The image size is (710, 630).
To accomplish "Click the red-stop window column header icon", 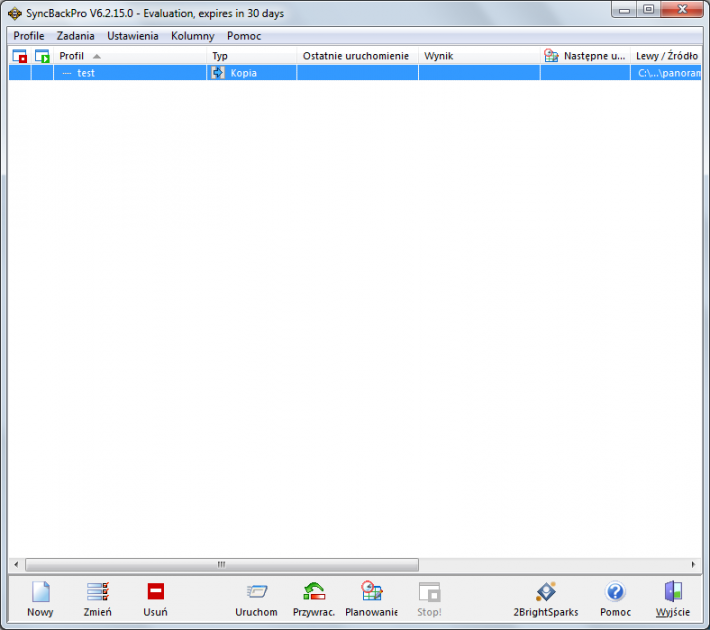I will [20, 56].
